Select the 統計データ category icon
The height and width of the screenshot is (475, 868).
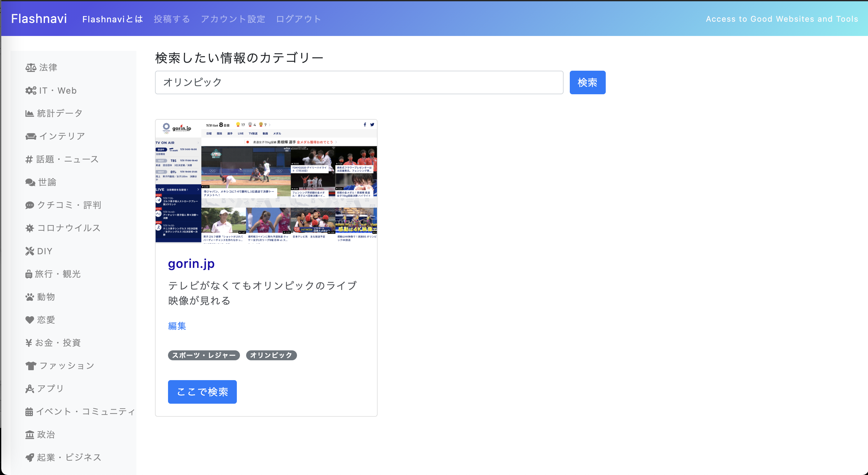coord(30,113)
